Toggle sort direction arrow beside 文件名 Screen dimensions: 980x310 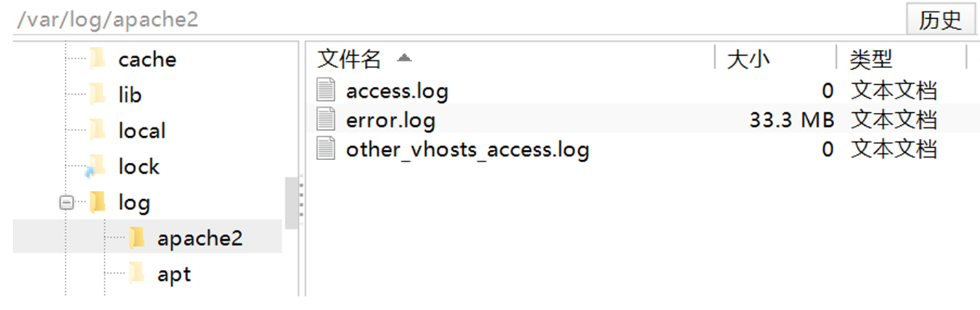(404, 58)
